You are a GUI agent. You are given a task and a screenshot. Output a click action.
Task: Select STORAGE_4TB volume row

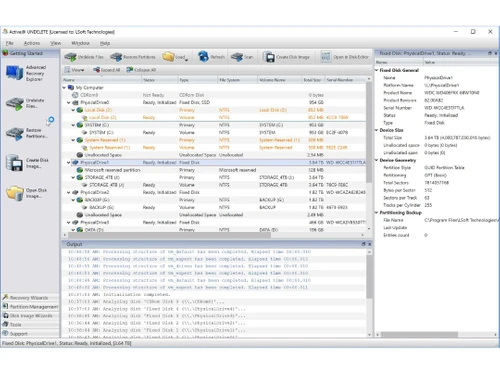(214, 185)
